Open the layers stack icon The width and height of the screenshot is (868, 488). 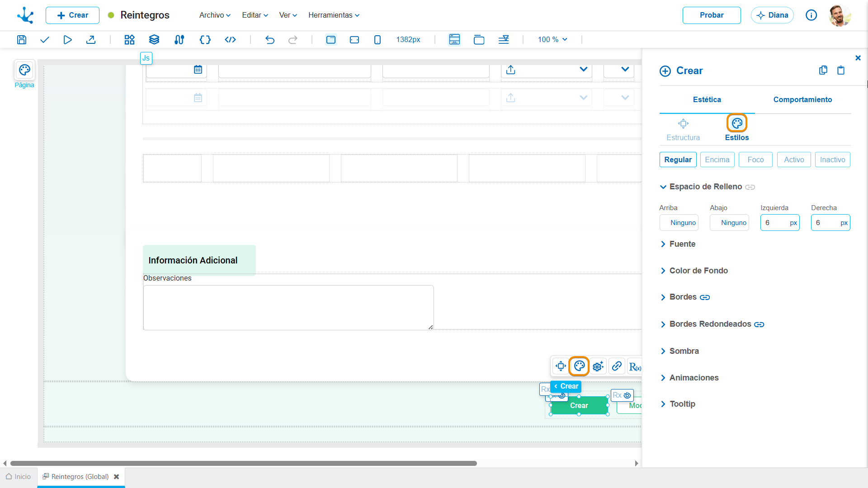(154, 40)
